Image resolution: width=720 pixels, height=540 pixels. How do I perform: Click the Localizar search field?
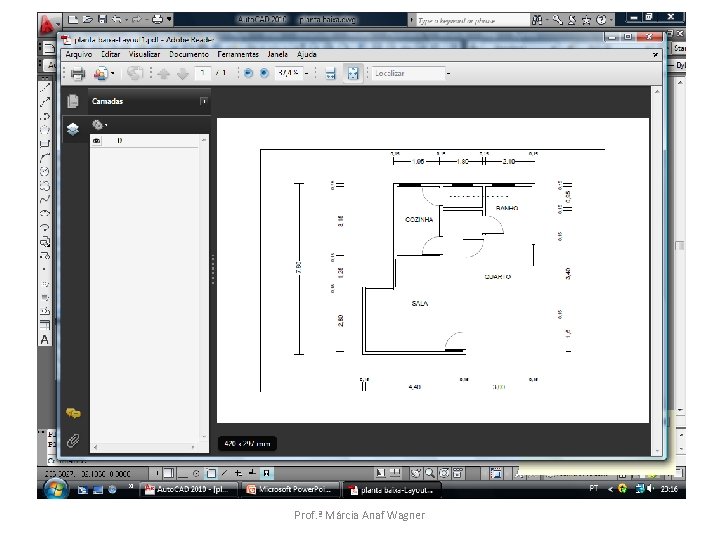[x=408, y=73]
